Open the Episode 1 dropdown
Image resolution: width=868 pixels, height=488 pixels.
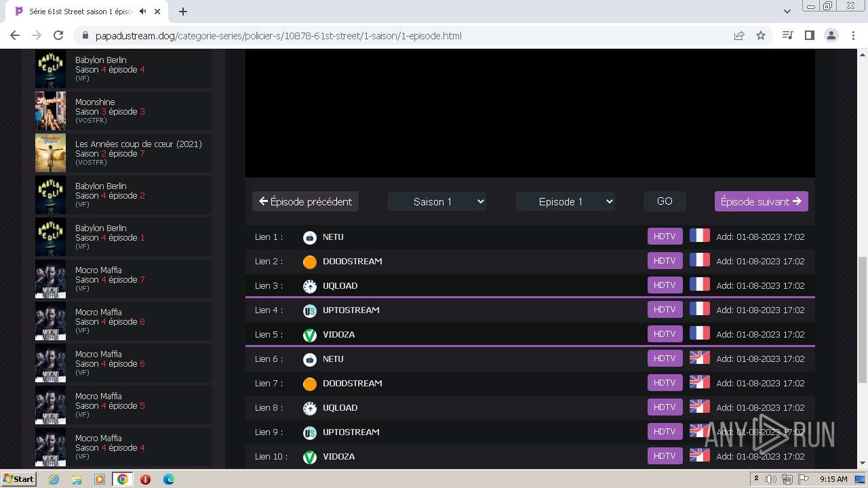566,201
